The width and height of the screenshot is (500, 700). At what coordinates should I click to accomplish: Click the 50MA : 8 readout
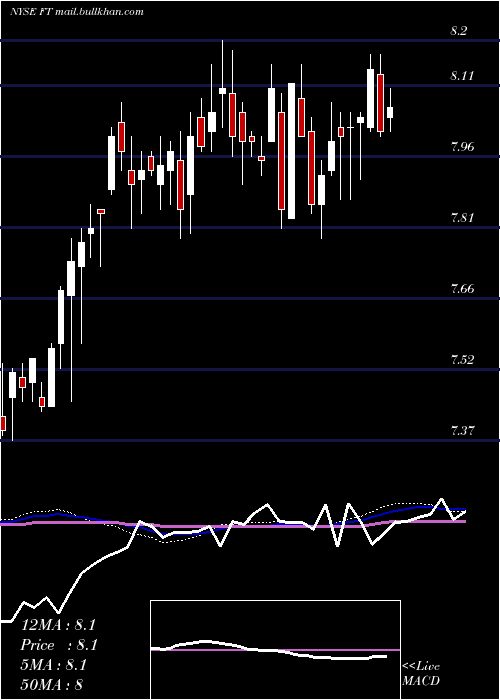(x=52, y=685)
